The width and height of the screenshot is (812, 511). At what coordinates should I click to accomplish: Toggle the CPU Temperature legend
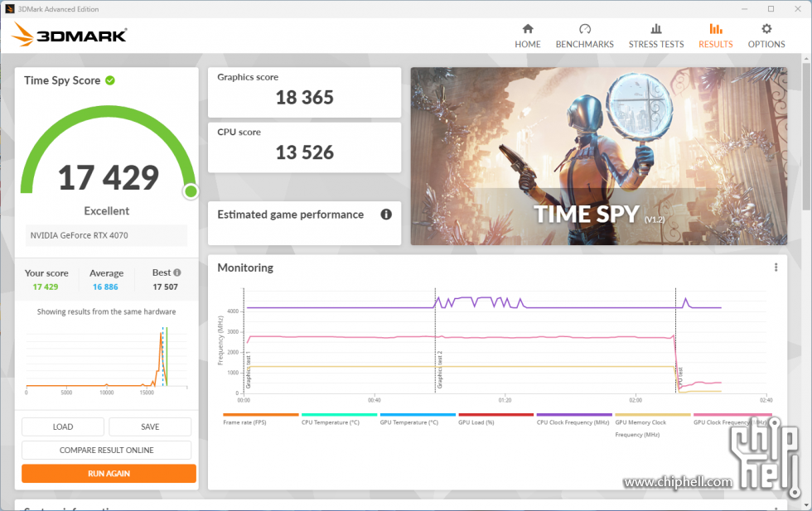339,419
